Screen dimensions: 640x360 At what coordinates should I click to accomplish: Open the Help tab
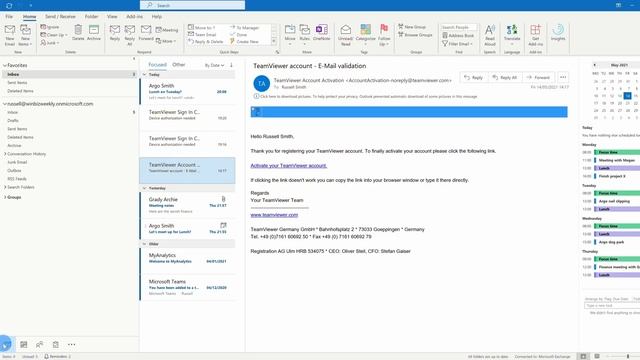point(157,16)
